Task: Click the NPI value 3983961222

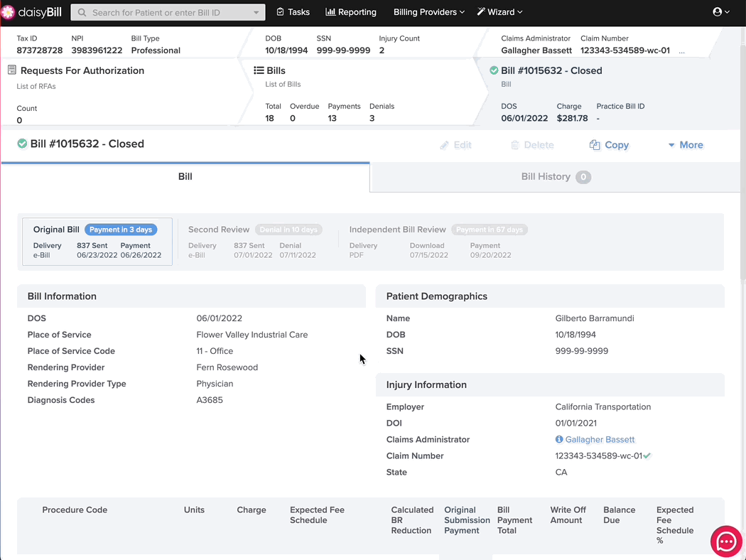Action: pos(97,50)
